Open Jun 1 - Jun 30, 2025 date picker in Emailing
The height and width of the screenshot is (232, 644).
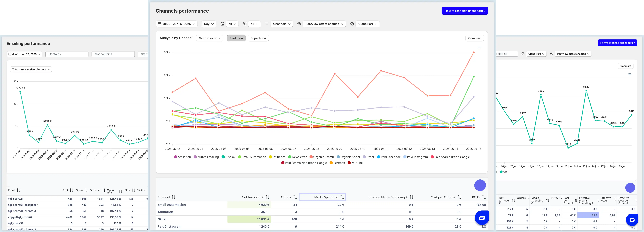(x=24, y=54)
